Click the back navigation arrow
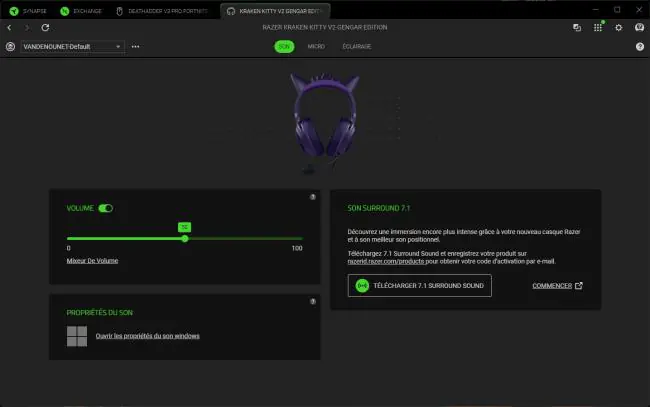The image size is (650, 407). [9, 27]
